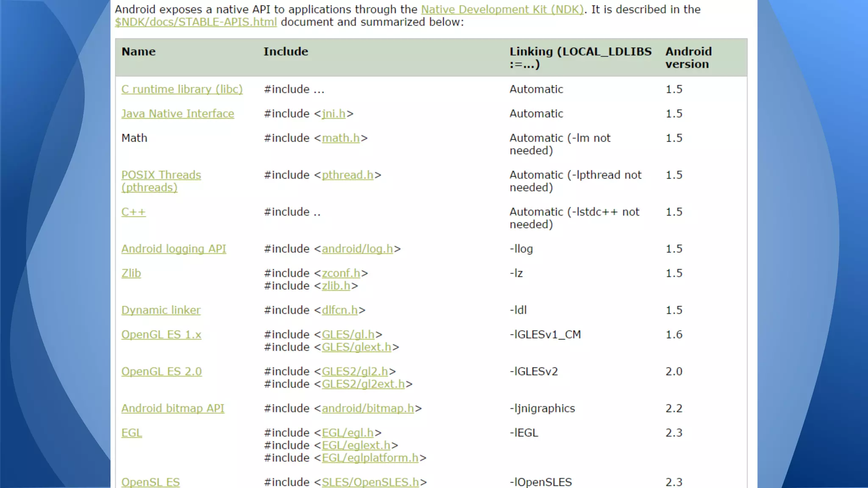
Task: Open the $NDK/docs/STABLE-APIS.html link
Action: tap(196, 22)
